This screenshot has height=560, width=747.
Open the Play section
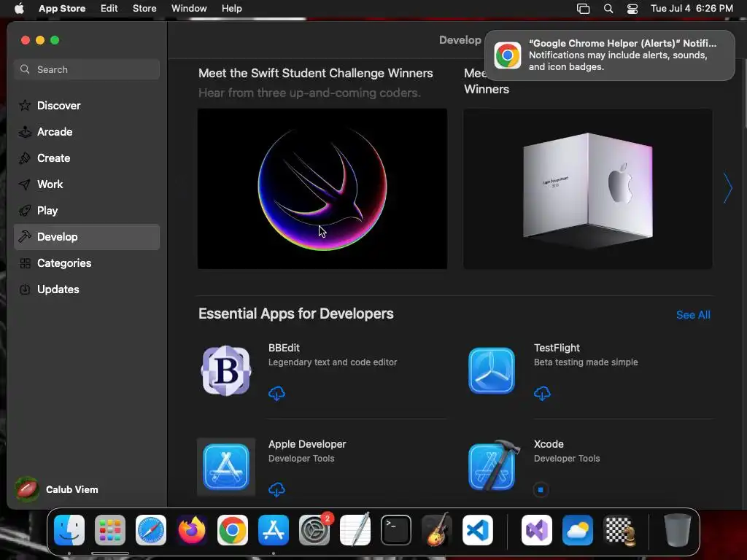pos(87,211)
